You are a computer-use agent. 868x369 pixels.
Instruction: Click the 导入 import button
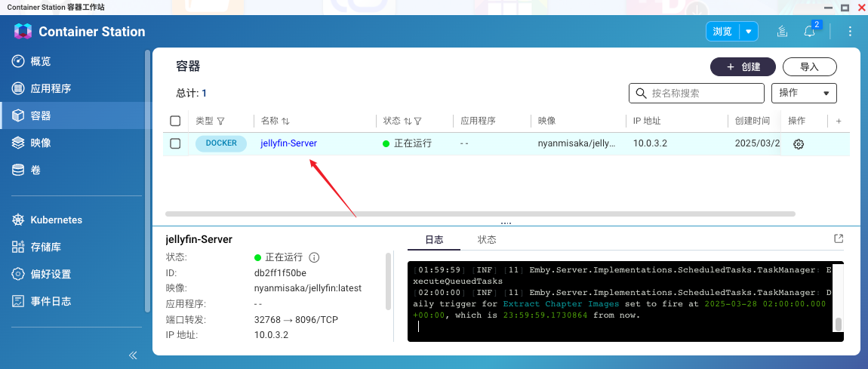(809, 67)
